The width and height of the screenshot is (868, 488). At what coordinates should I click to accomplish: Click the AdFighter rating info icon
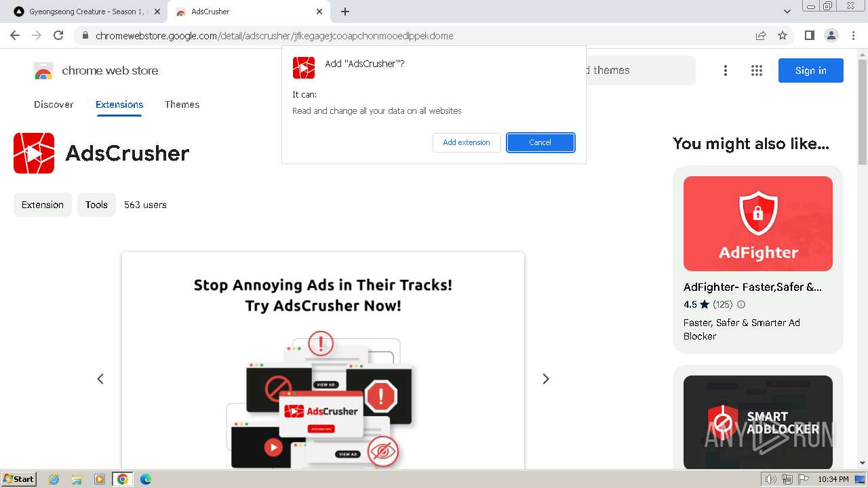(741, 304)
